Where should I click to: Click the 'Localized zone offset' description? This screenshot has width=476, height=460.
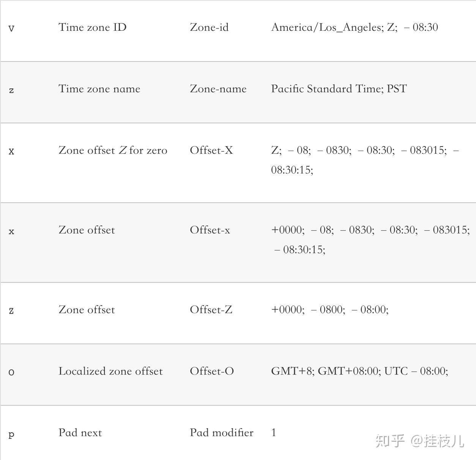click(x=110, y=371)
